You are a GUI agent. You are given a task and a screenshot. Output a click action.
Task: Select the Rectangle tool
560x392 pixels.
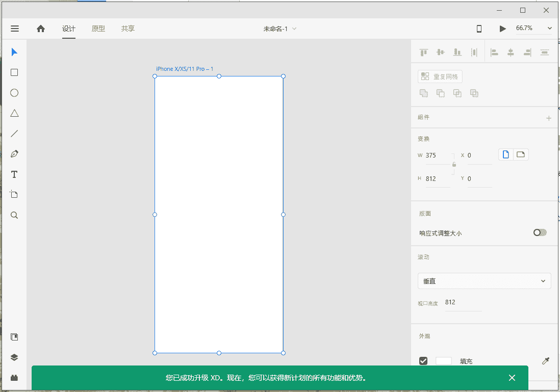pyautogui.click(x=14, y=72)
